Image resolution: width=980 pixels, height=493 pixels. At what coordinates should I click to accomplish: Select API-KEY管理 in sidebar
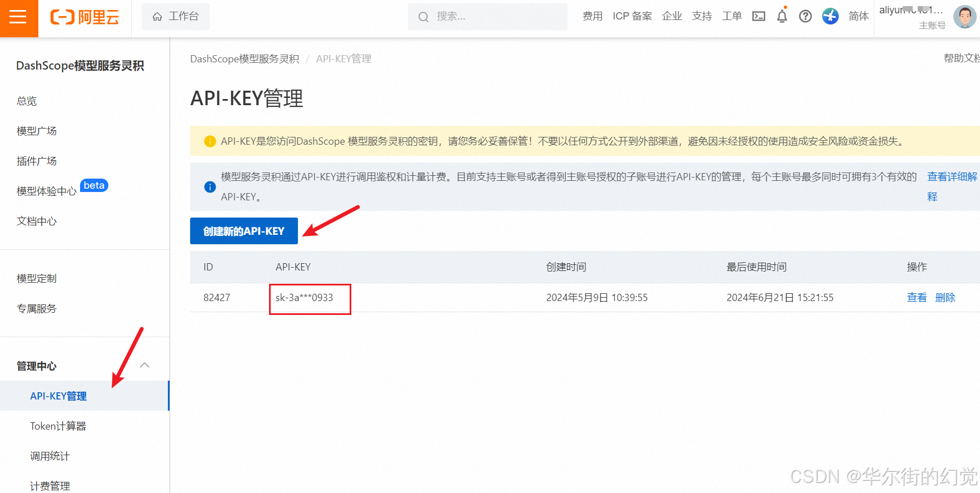click(x=84, y=396)
